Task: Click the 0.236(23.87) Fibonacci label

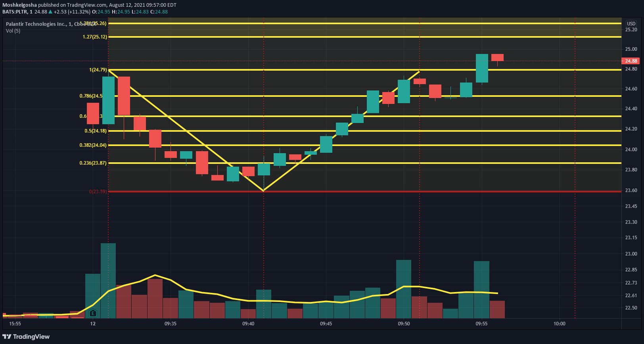Action: click(x=93, y=163)
